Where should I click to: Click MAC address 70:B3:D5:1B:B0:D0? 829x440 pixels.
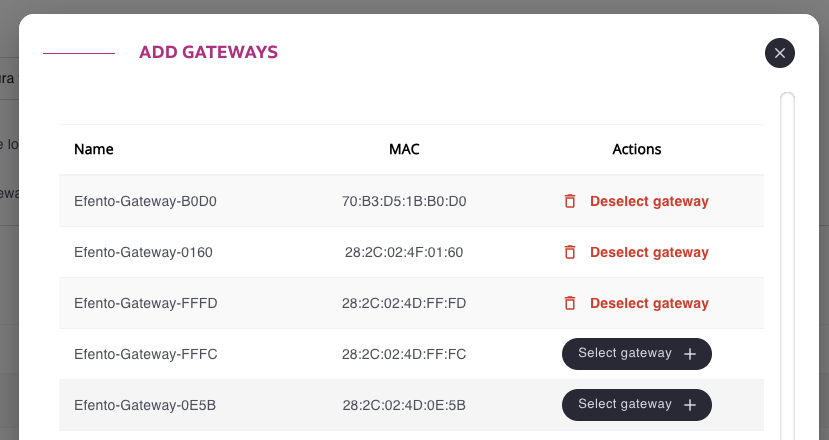[x=404, y=201]
